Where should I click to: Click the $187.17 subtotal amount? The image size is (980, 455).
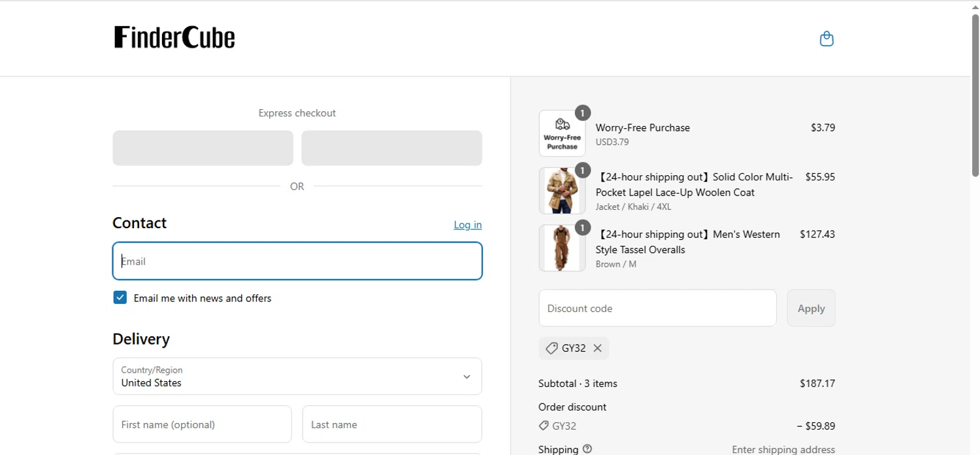click(817, 383)
